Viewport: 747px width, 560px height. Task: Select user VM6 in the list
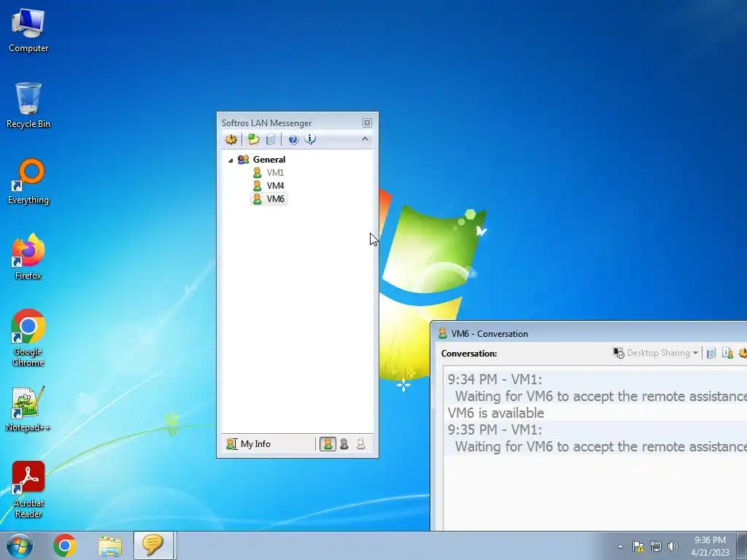(x=275, y=199)
